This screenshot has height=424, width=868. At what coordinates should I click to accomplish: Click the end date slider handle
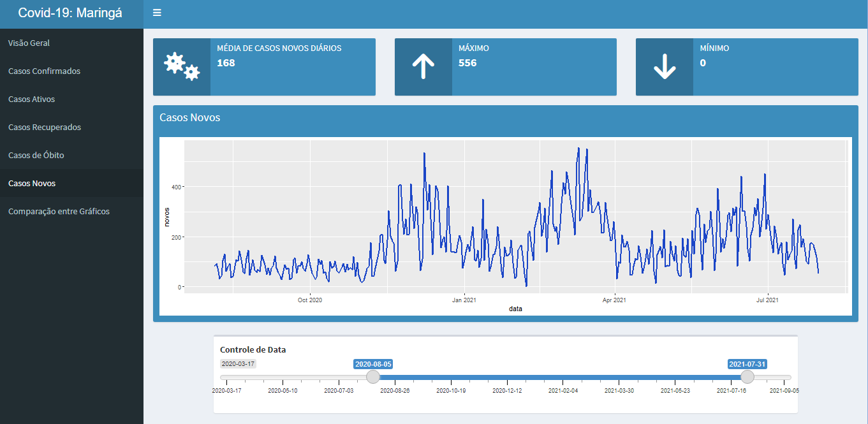point(747,377)
